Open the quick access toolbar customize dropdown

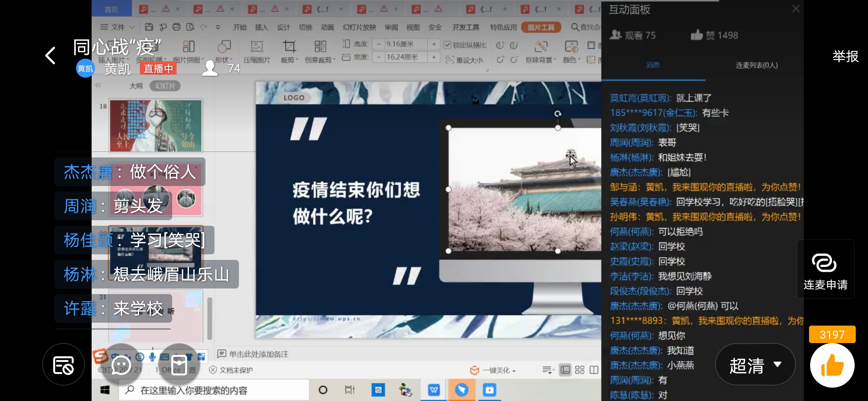[x=218, y=27]
